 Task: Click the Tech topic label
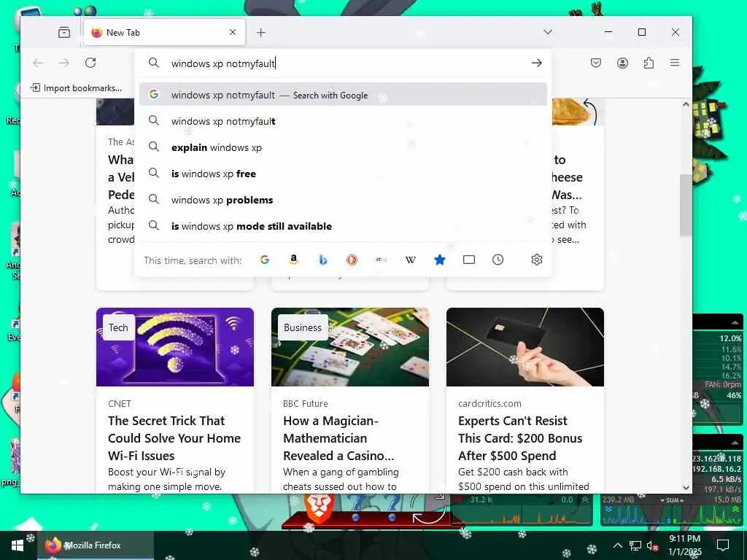pos(118,327)
